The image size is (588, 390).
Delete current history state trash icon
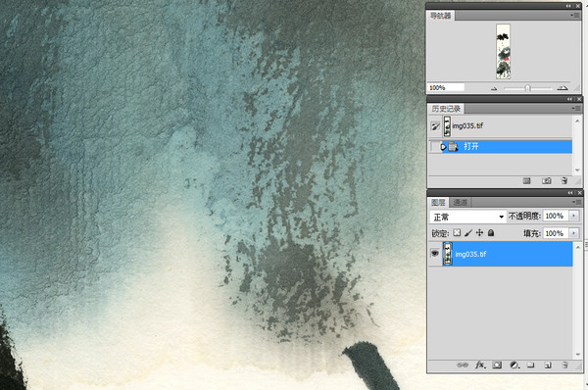click(x=564, y=180)
